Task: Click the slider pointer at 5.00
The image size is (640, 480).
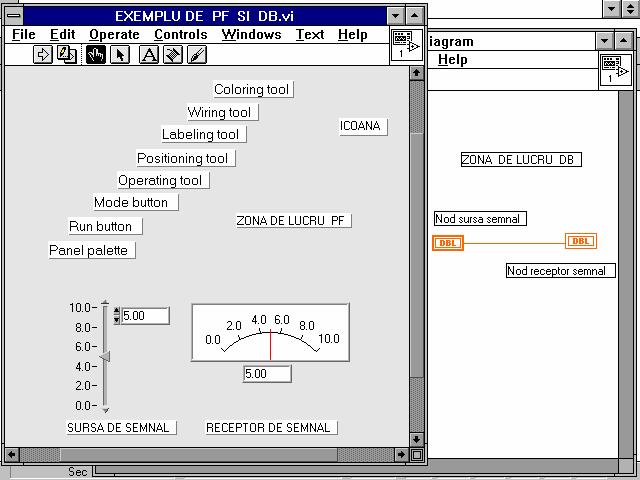Action: [105, 357]
